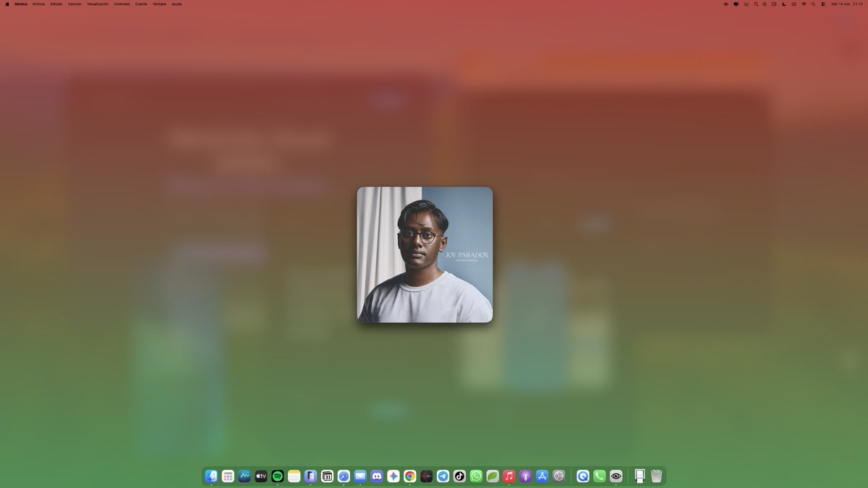This screenshot has width=868, height=488.
Task: Open the Canción menu
Action: click(75, 4)
